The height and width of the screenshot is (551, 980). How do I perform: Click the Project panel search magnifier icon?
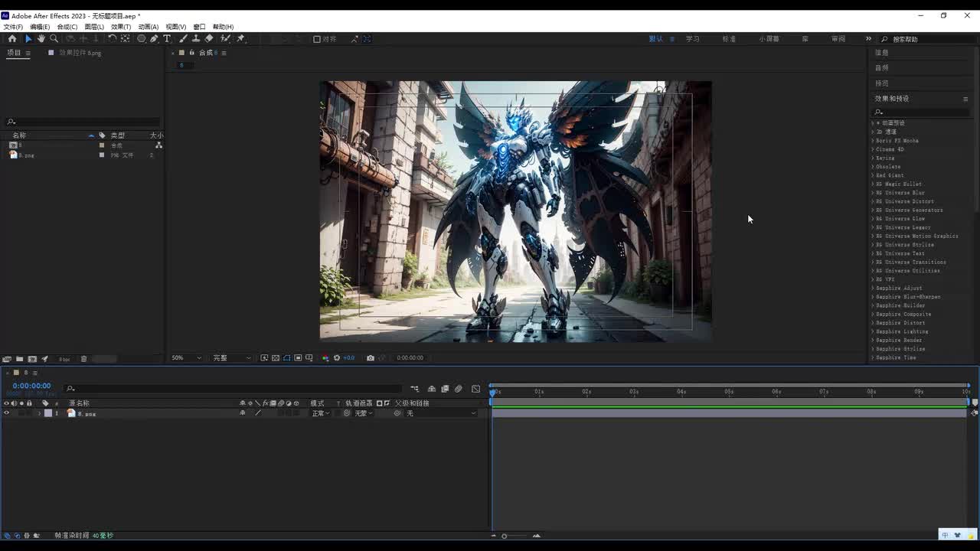pos(11,122)
